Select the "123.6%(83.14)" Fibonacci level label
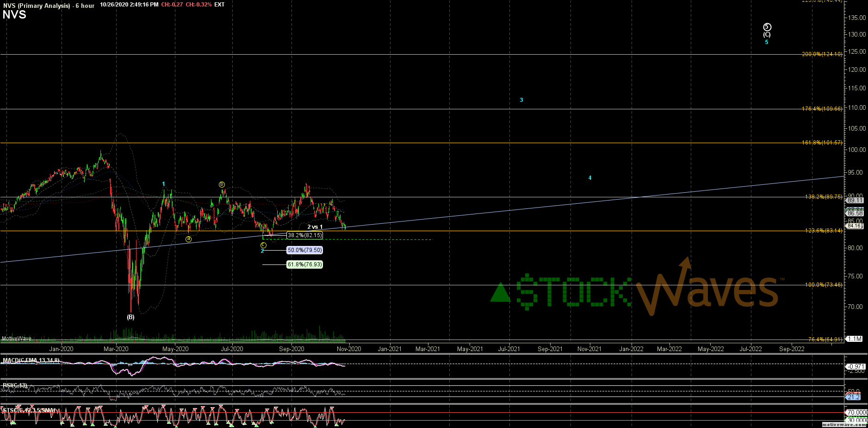This screenshot has width=868, height=428. tap(824, 230)
